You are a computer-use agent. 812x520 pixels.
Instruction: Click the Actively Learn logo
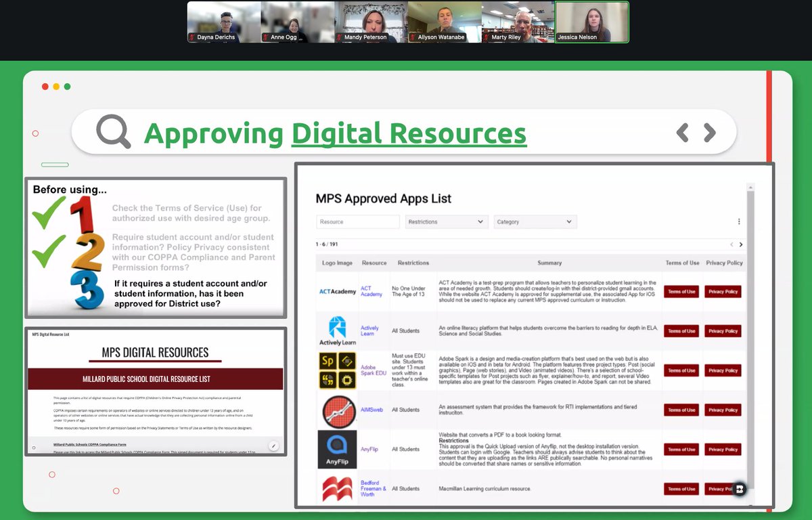[x=338, y=331]
